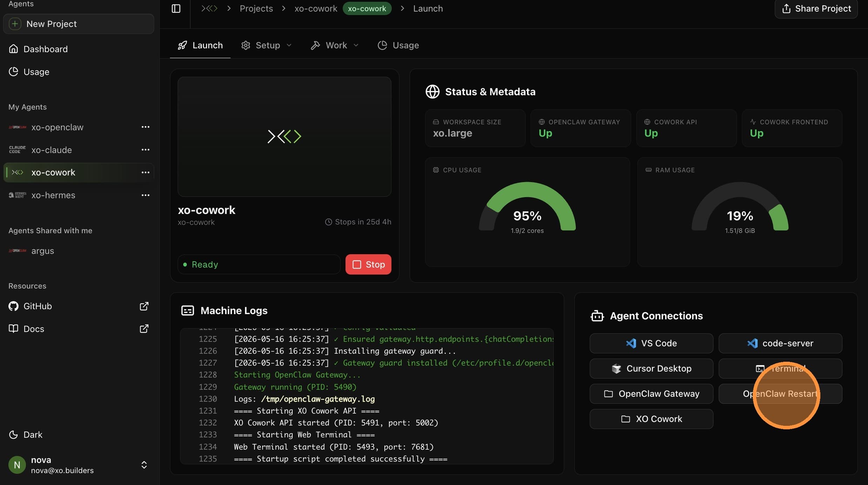This screenshot has width=868, height=485.
Task: Click the Cowork Frontend Up status card
Action: [x=792, y=128]
